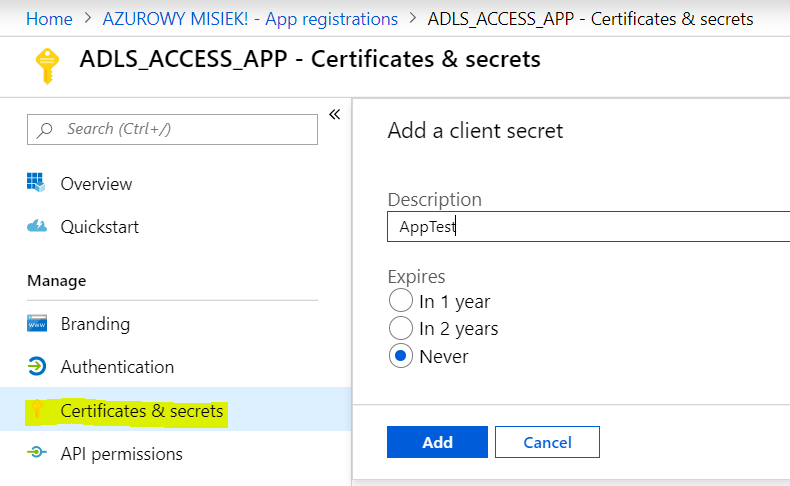Click the yellow key icon beside page title
790x486 pixels.
click(47, 64)
